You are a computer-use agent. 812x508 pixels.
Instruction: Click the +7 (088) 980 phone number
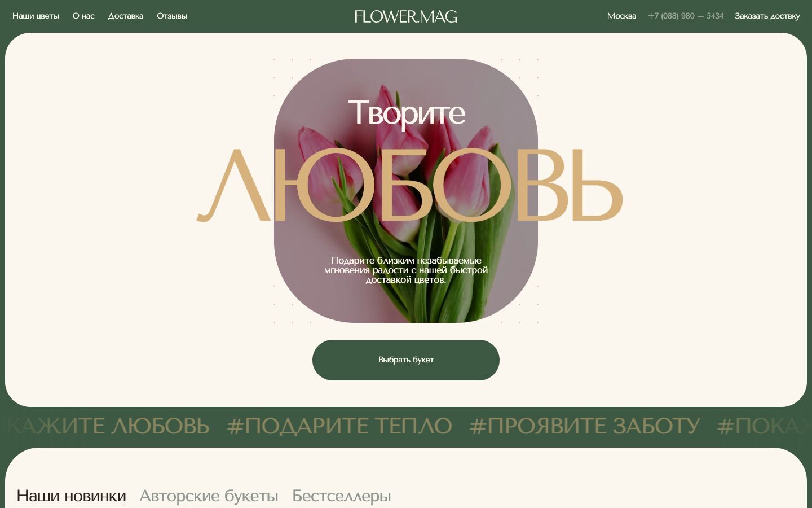coord(686,16)
